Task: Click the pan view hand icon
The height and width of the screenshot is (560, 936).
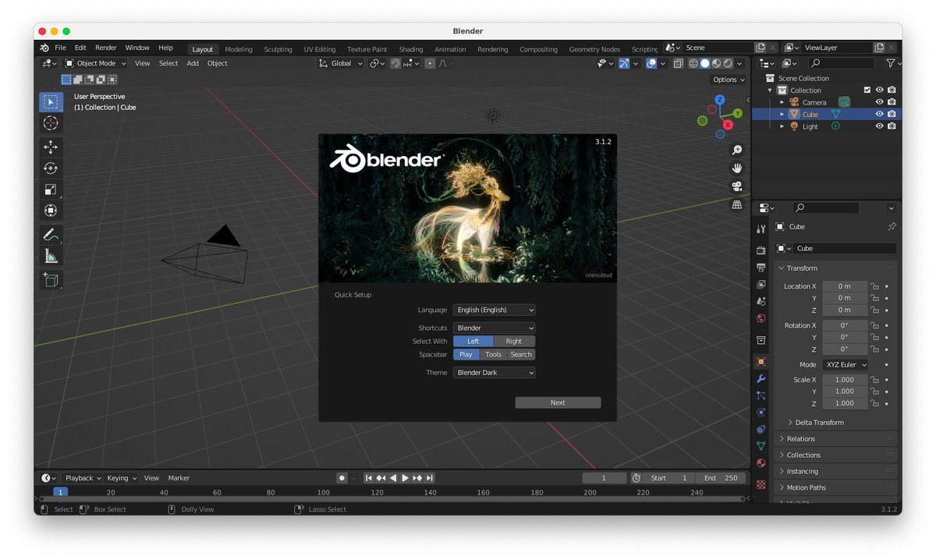Action: (736, 168)
